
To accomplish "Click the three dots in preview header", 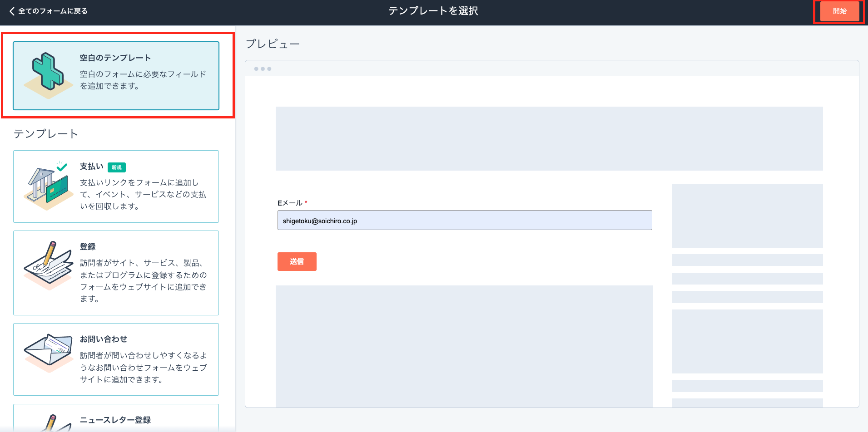I will pyautogui.click(x=263, y=69).
